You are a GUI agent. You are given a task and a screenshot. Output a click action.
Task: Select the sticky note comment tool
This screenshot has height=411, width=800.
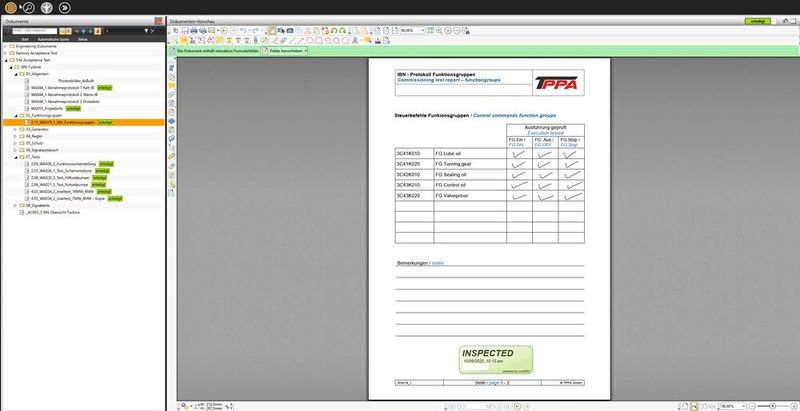[219, 40]
